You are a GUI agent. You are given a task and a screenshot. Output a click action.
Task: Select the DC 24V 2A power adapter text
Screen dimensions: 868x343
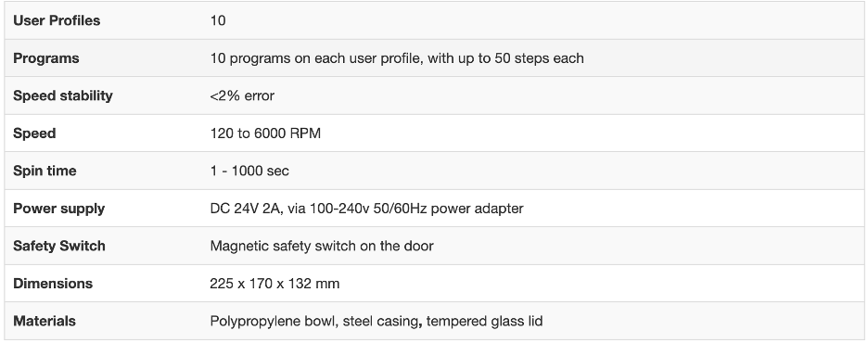point(366,209)
